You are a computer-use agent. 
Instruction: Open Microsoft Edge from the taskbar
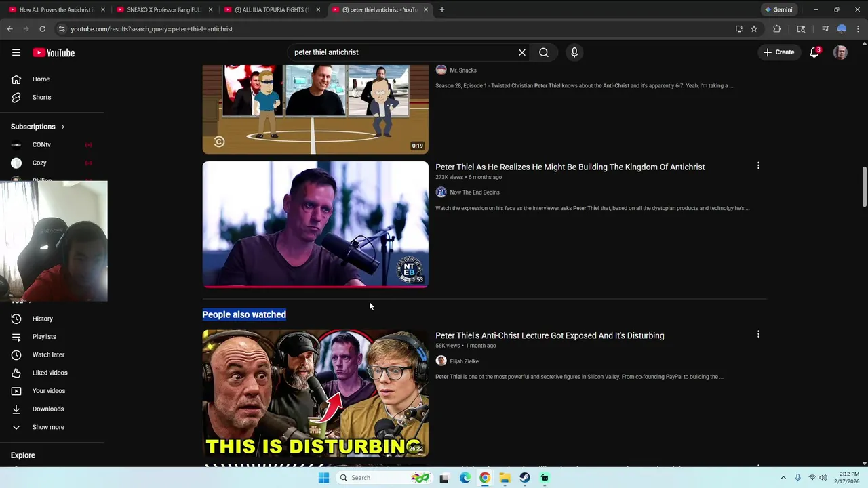click(465, 478)
